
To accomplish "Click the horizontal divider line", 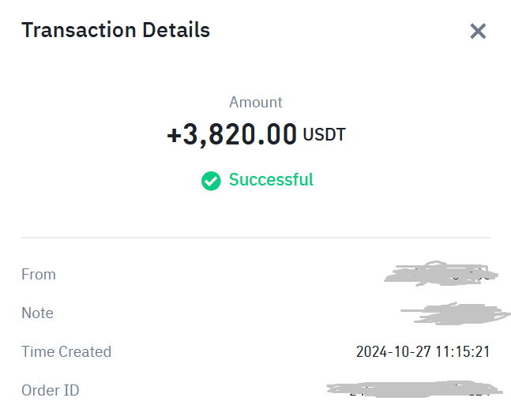I will (x=256, y=238).
